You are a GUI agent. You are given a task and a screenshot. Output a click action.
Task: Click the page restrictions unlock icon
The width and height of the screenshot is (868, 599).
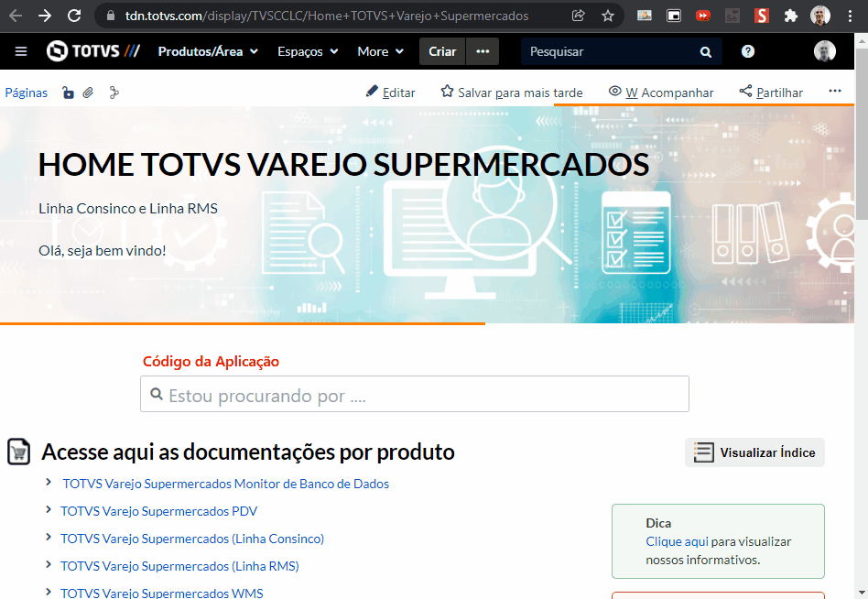tap(68, 93)
